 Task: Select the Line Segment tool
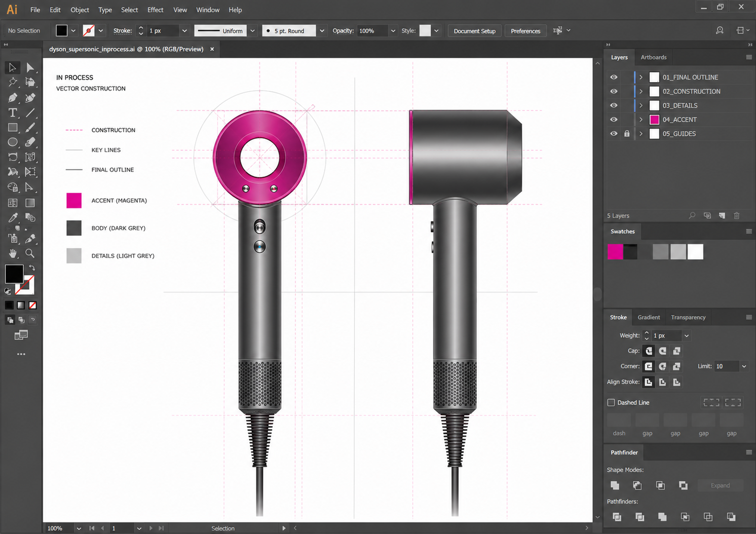(30, 112)
